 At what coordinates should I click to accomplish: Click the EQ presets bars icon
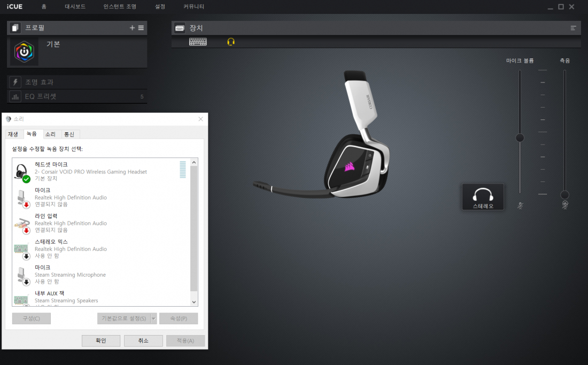[x=15, y=96]
